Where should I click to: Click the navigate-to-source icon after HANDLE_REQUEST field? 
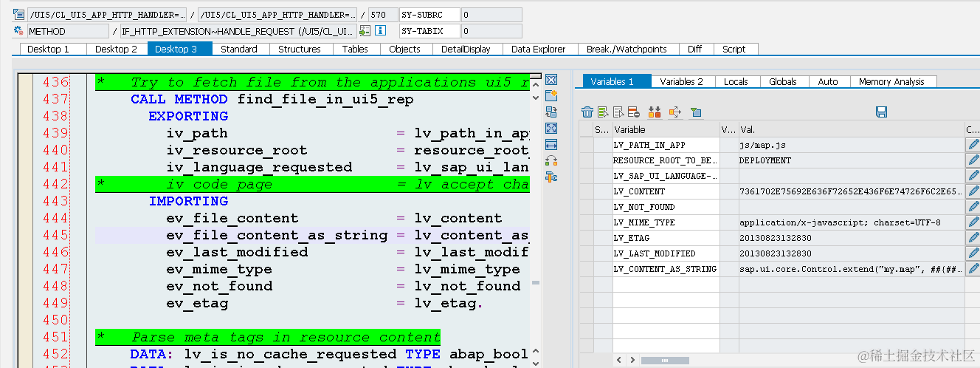[364, 31]
